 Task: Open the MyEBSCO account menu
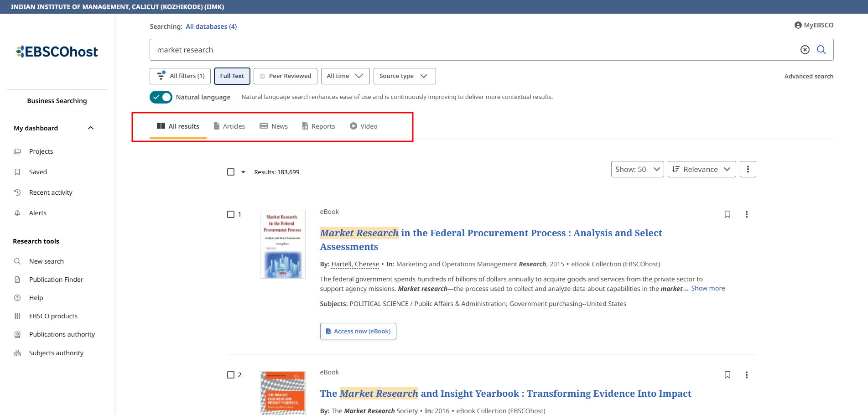point(814,25)
